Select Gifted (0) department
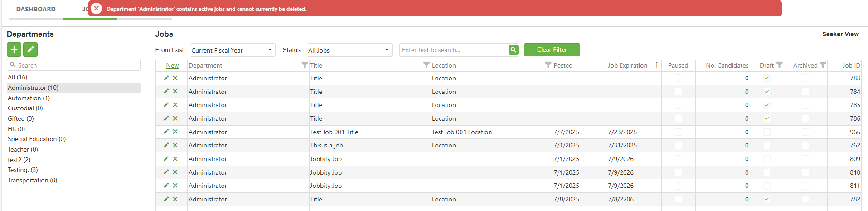The width and height of the screenshot is (868, 211). pyautogui.click(x=21, y=118)
